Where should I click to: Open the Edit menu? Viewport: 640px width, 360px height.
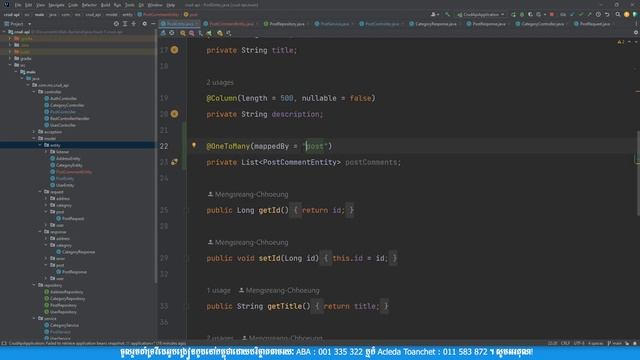29,5
